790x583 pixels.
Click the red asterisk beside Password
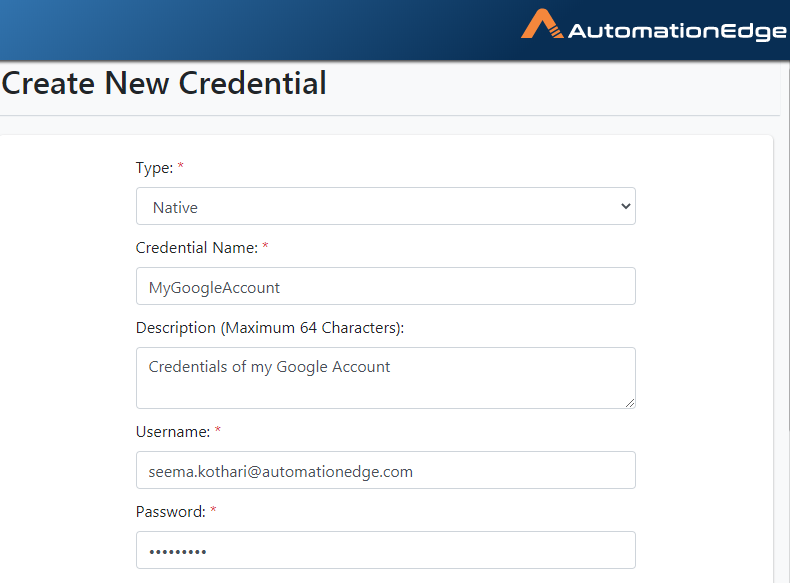click(213, 509)
